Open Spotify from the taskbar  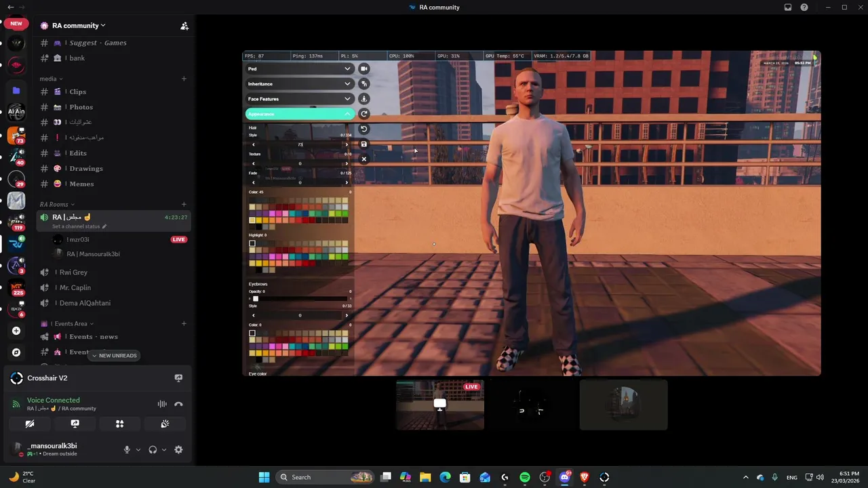[x=525, y=477]
